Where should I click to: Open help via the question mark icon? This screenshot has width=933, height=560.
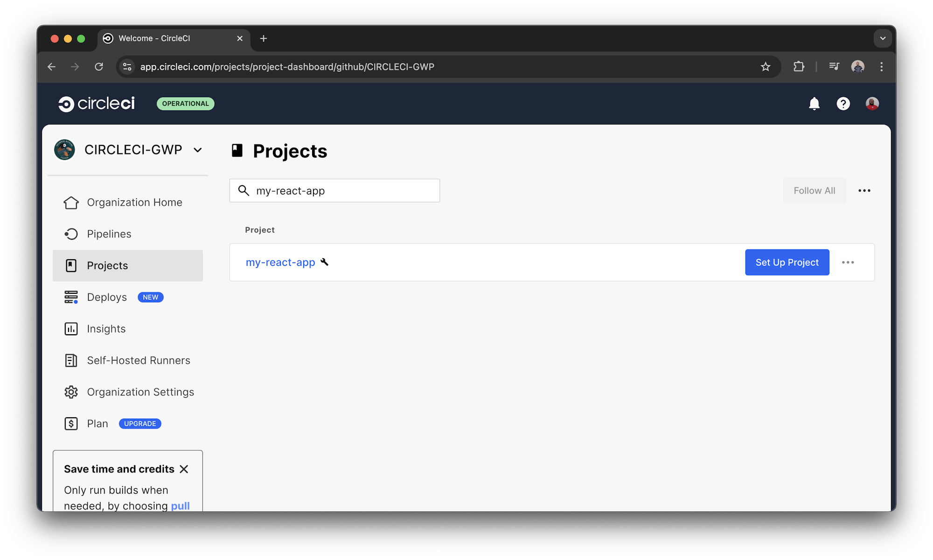[x=843, y=104]
